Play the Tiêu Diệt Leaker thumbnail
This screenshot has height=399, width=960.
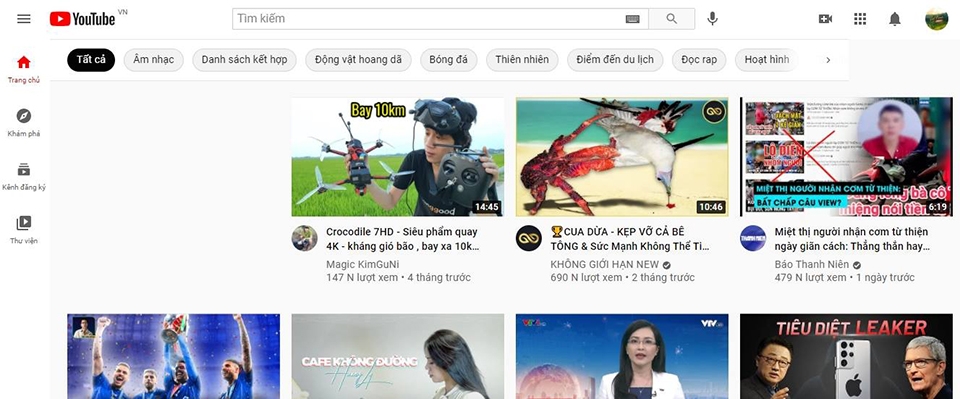click(846, 356)
